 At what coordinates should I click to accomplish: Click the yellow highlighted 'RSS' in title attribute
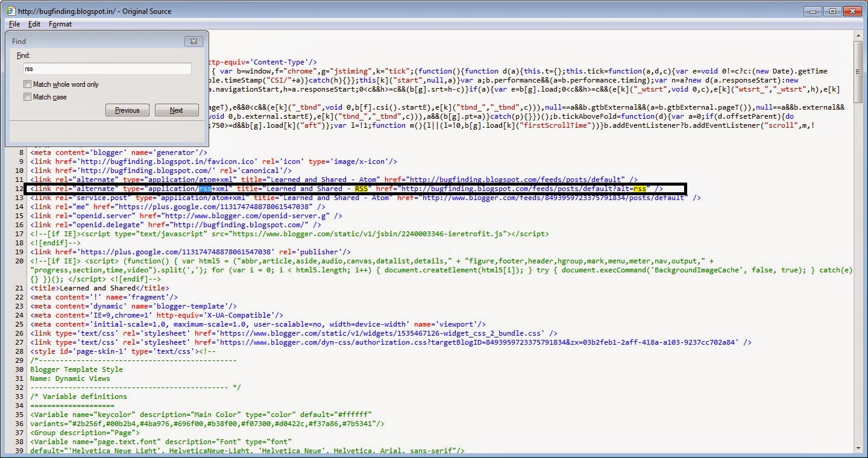361,189
